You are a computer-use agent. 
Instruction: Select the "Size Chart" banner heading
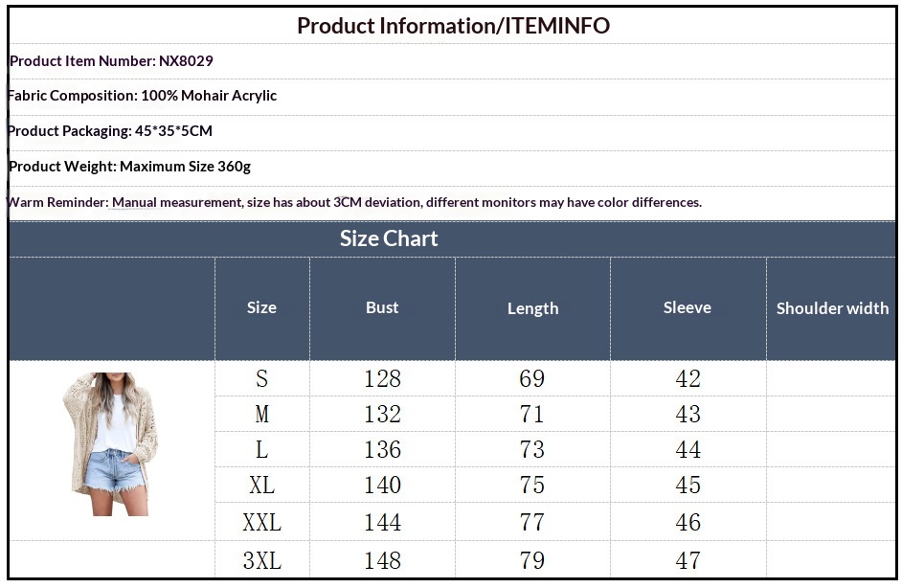[x=389, y=238]
